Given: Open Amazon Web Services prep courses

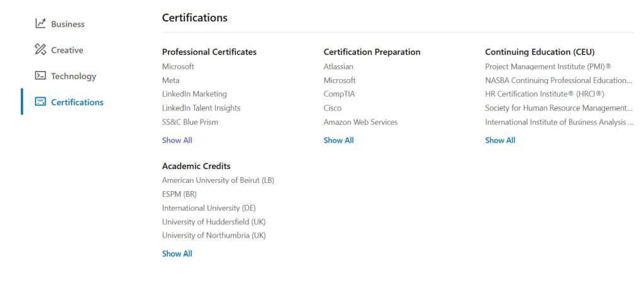Looking at the screenshot, I should pos(360,122).
